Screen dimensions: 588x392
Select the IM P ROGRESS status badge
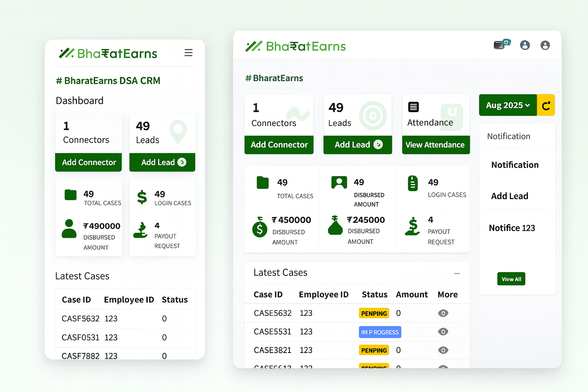click(x=380, y=332)
